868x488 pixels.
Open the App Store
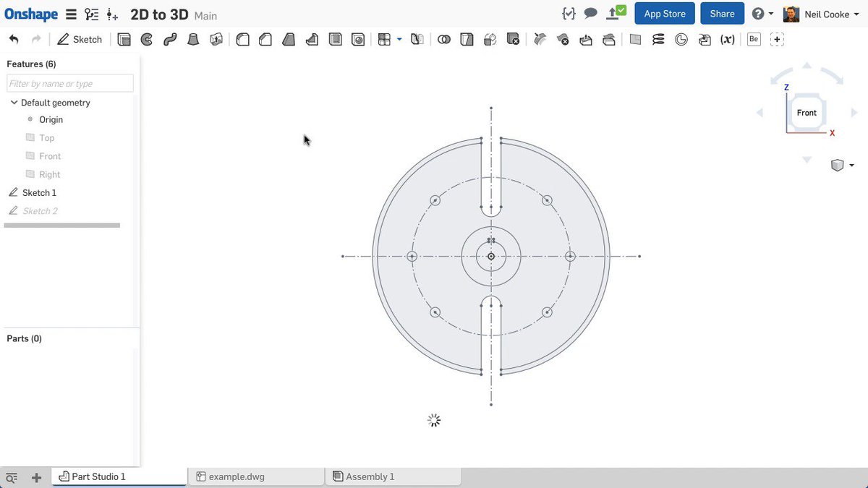pos(665,14)
